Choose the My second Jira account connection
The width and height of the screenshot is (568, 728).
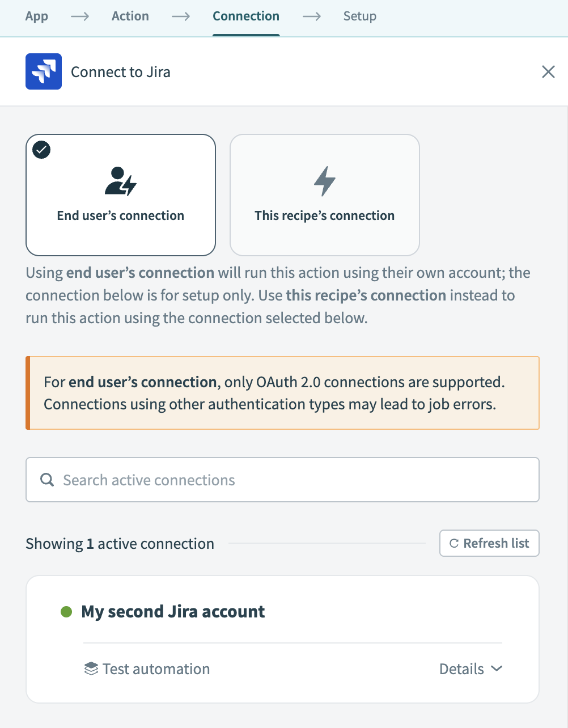173,612
